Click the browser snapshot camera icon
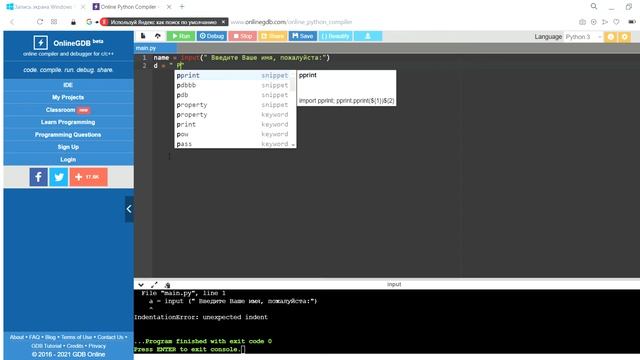The image size is (640, 360). (x=582, y=22)
